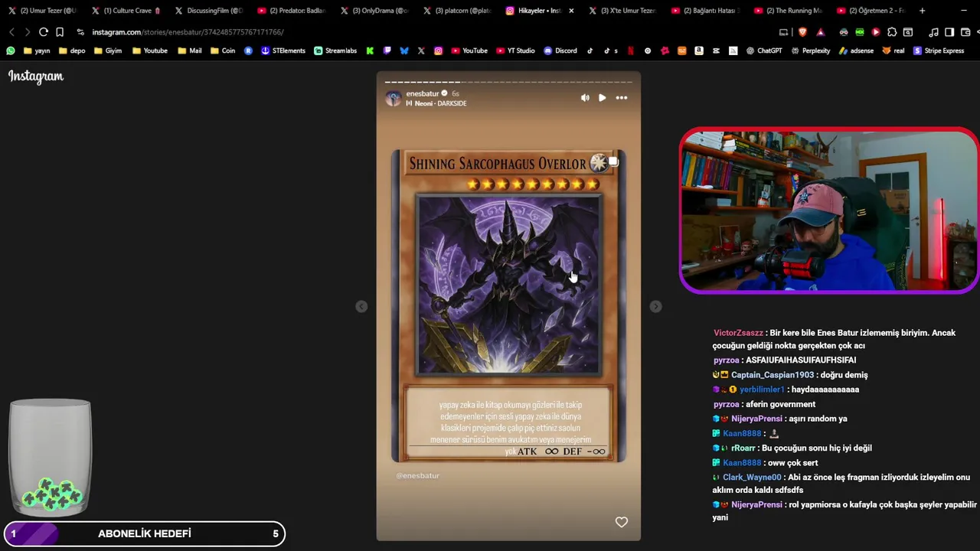Open the YT Studio bookmark
Screen dimensions: 980x551
515,51
